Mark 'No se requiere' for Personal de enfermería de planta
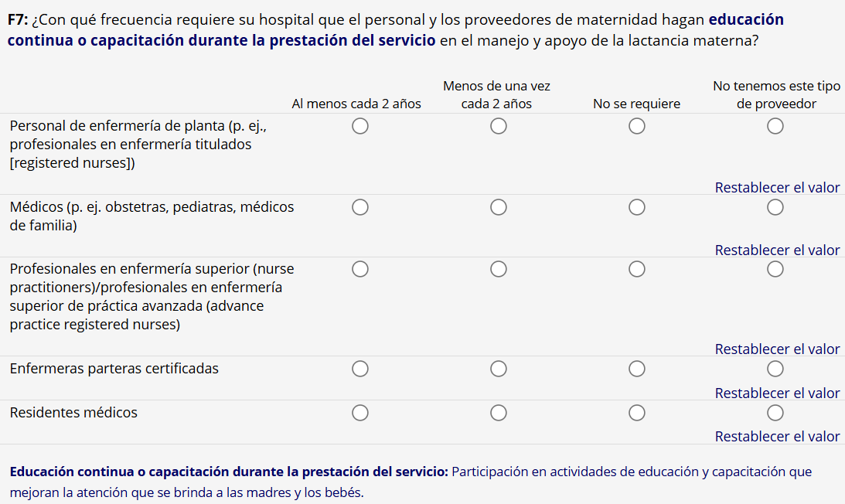 pyautogui.click(x=636, y=126)
